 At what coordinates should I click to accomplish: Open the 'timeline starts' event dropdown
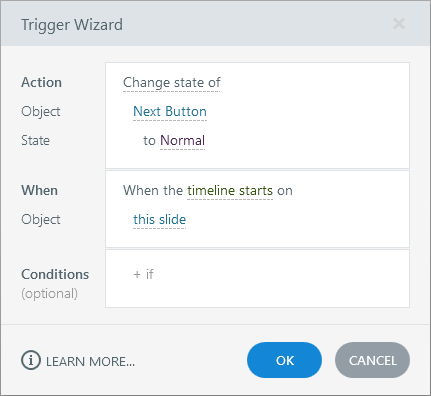tap(230, 191)
